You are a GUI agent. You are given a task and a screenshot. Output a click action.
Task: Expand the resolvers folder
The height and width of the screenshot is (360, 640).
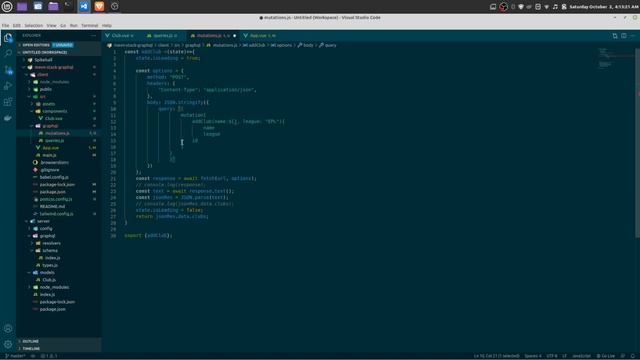click(x=59, y=243)
